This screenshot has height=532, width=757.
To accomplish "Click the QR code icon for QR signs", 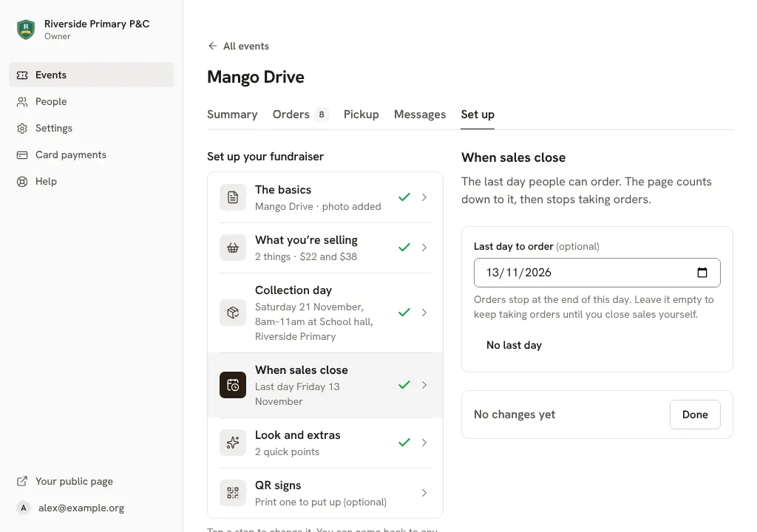I will point(233,493).
